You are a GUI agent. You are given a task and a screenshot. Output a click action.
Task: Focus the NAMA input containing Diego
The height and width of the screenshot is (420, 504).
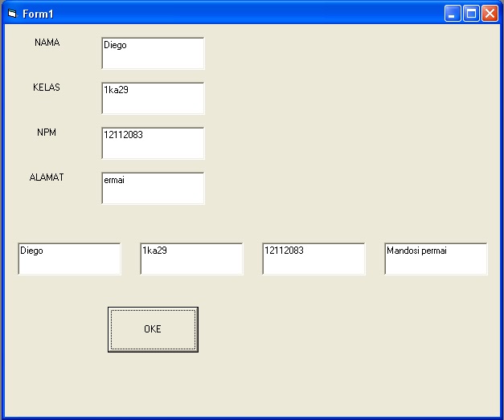(x=153, y=53)
